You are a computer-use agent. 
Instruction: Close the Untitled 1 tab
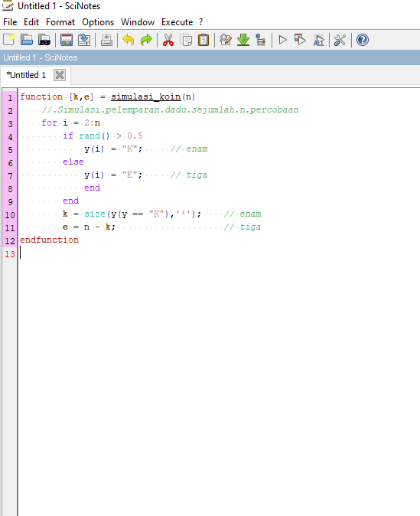(x=60, y=75)
